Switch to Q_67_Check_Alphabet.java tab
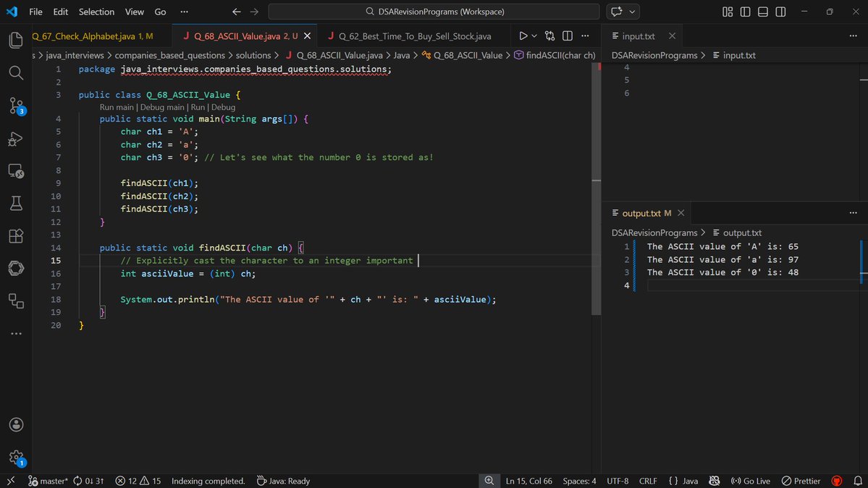This screenshot has width=868, height=488. 93,36
